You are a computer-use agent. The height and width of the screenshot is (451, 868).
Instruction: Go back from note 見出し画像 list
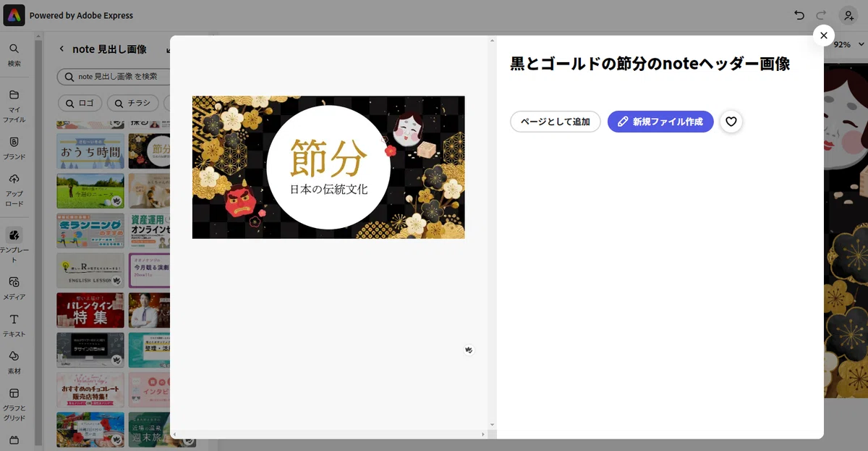pyautogui.click(x=61, y=49)
